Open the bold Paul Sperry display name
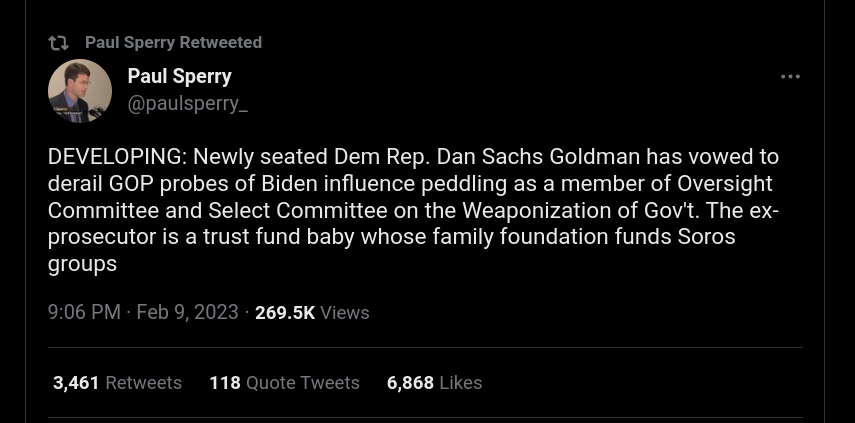 tap(179, 76)
